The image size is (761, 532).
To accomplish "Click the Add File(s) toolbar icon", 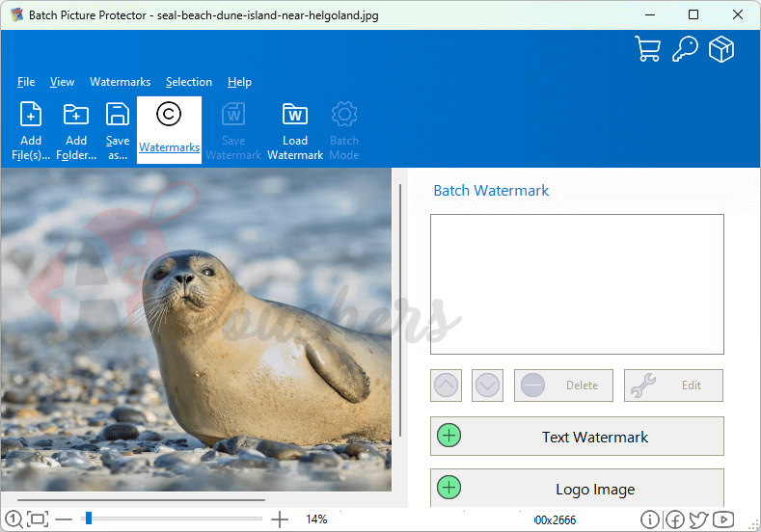I will click(x=31, y=130).
